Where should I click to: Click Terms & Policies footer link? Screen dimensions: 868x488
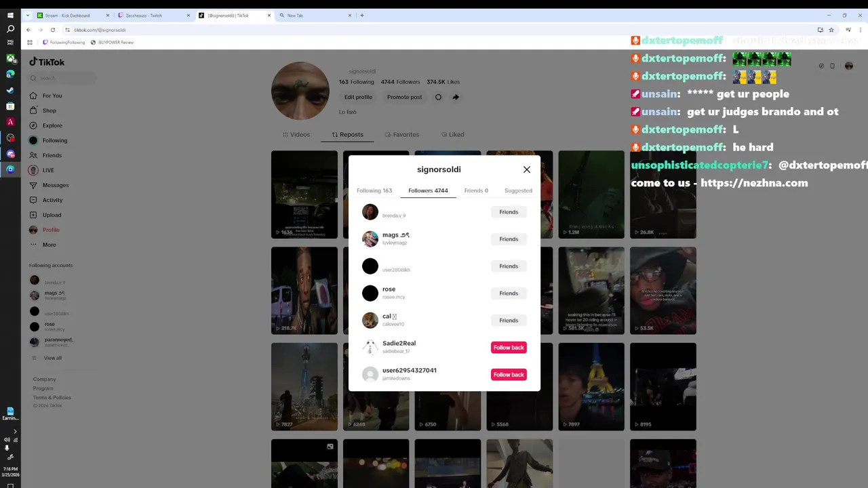tap(52, 398)
